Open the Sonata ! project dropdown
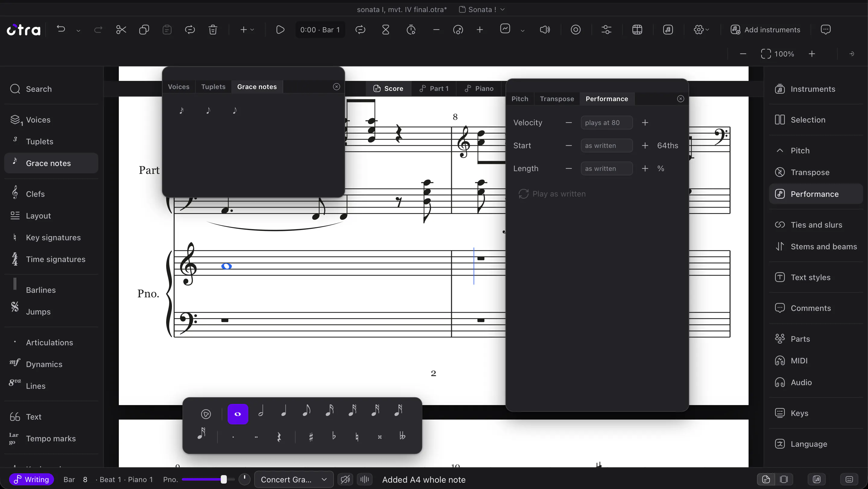Viewport: 868px width, 489px height. (x=482, y=9)
